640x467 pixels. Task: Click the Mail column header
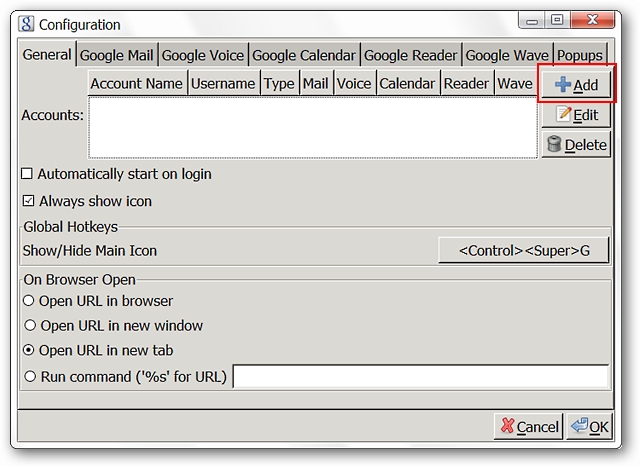point(316,83)
